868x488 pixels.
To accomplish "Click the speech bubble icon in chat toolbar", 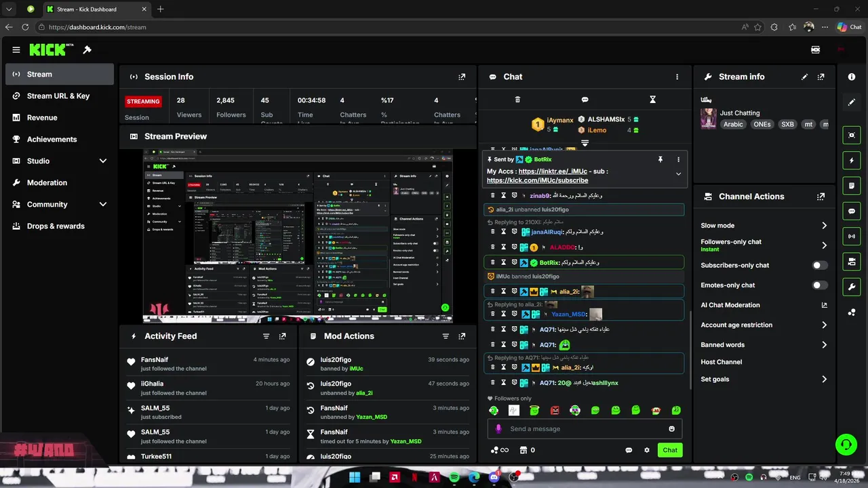I will coord(585,100).
